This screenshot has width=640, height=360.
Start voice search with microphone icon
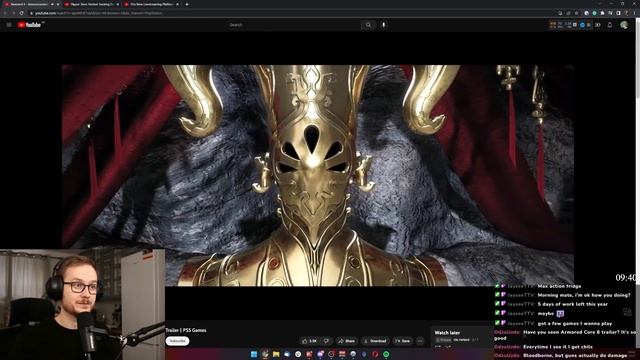click(384, 25)
